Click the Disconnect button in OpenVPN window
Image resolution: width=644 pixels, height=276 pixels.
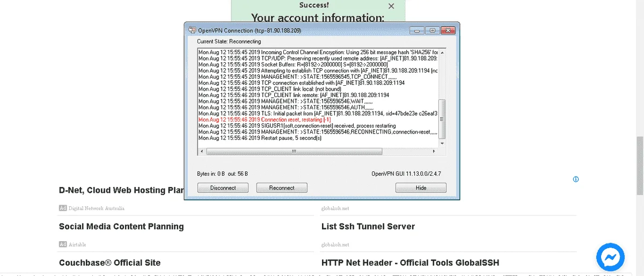tap(223, 188)
